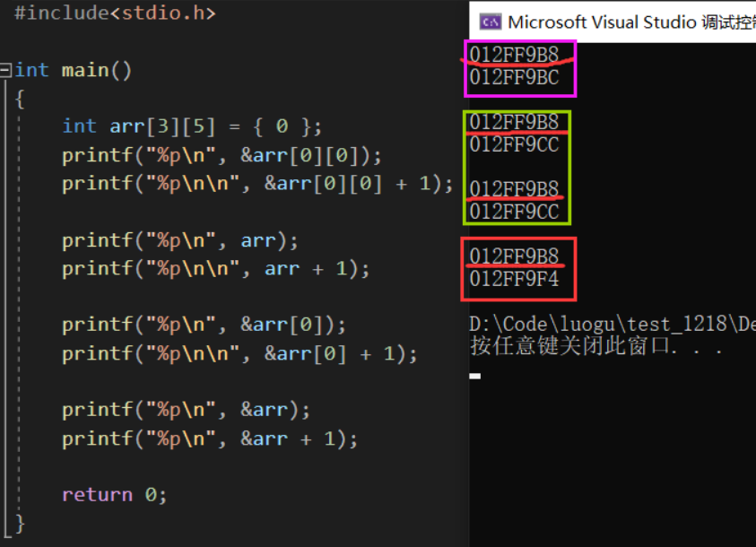Click the main function name in the code
The width and height of the screenshot is (756, 547).
85,70
